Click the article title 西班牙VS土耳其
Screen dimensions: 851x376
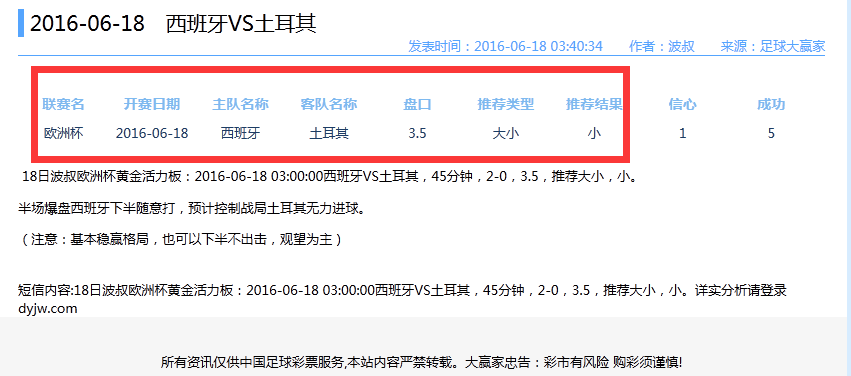240,24
